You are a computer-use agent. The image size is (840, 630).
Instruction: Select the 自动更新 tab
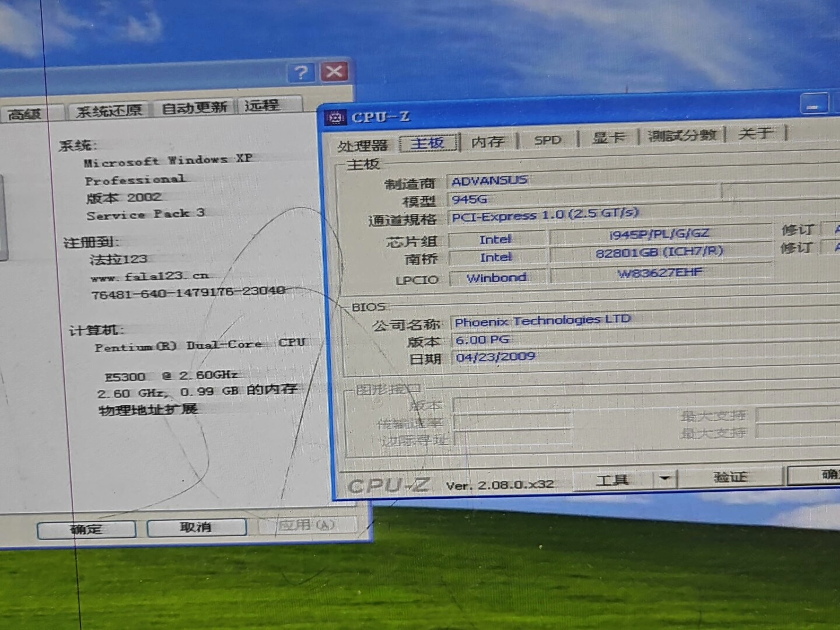pyautogui.click(x=194, y=108)
